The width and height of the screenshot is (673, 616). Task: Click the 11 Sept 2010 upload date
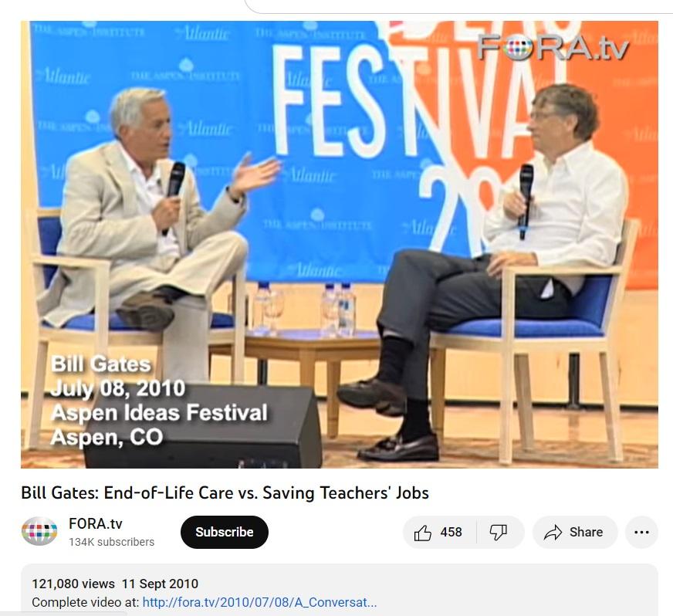tap(160, 584)
